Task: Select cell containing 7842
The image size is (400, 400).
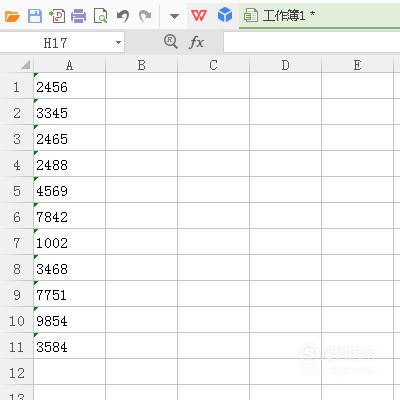Action: (69, 217)
